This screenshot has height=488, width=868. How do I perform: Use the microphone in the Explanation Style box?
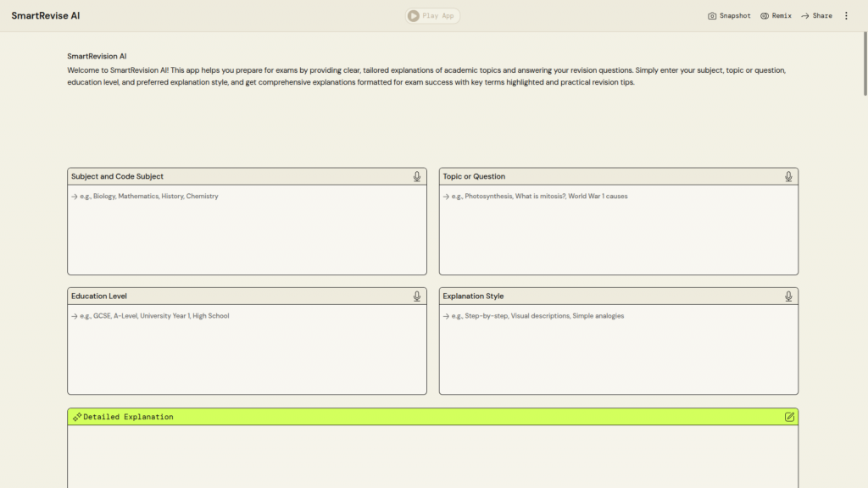pos(788,297)
